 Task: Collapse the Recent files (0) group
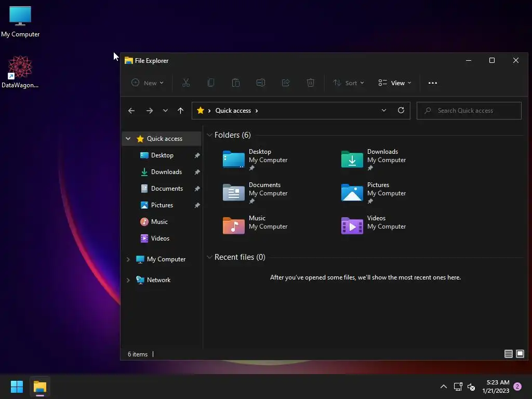pos(209,257)
